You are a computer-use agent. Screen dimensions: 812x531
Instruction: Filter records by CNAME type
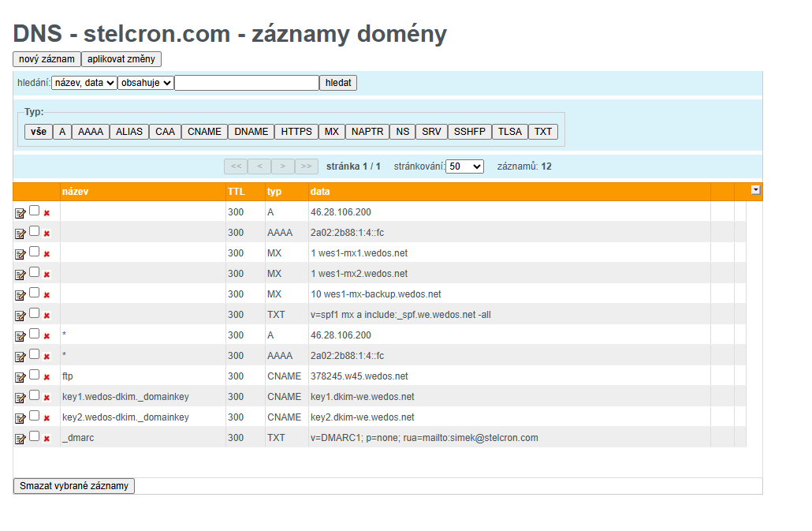[204, 132]
